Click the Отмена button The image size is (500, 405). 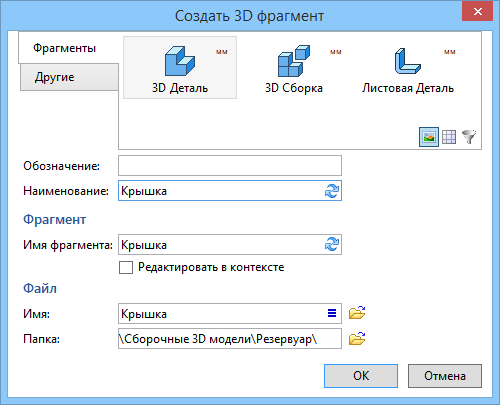tap(445, 376)
